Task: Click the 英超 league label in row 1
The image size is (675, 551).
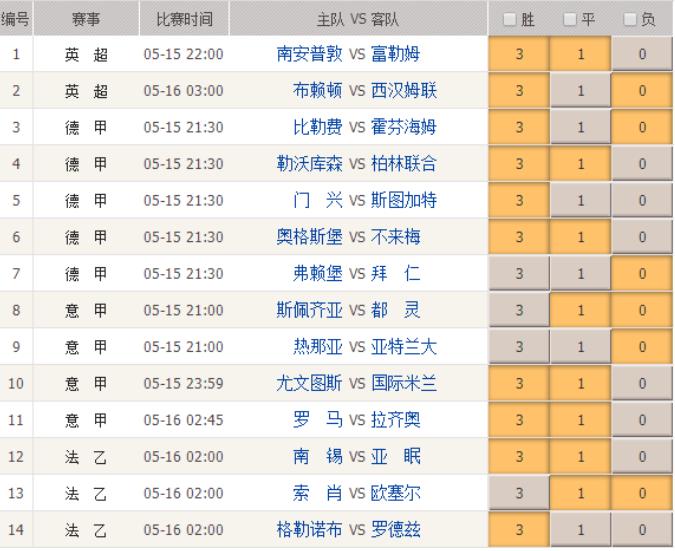Action: (86, 55)
